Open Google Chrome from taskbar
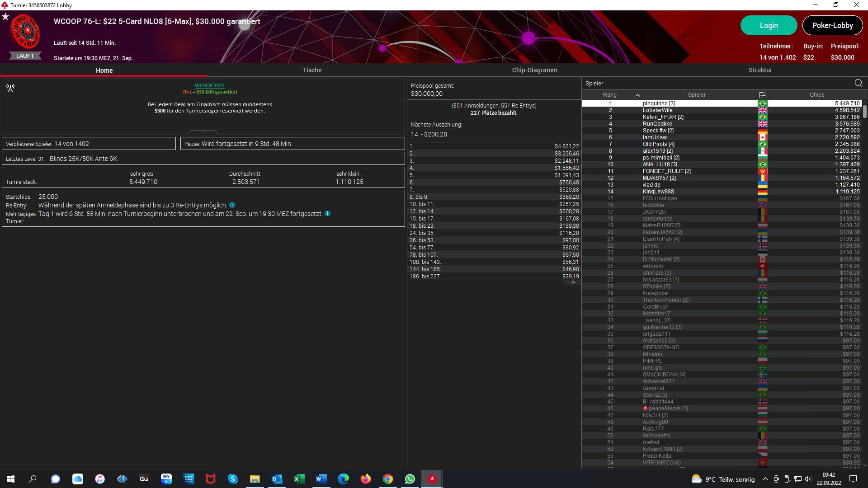 coord(388,479)
